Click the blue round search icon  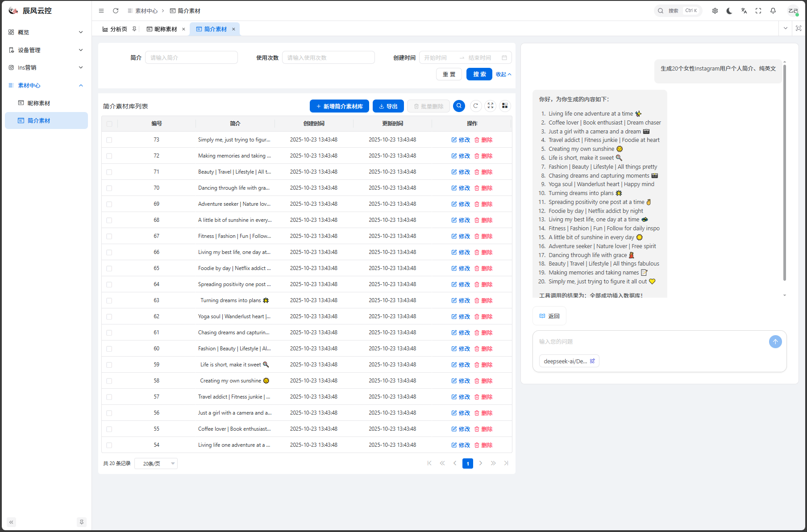459,106
